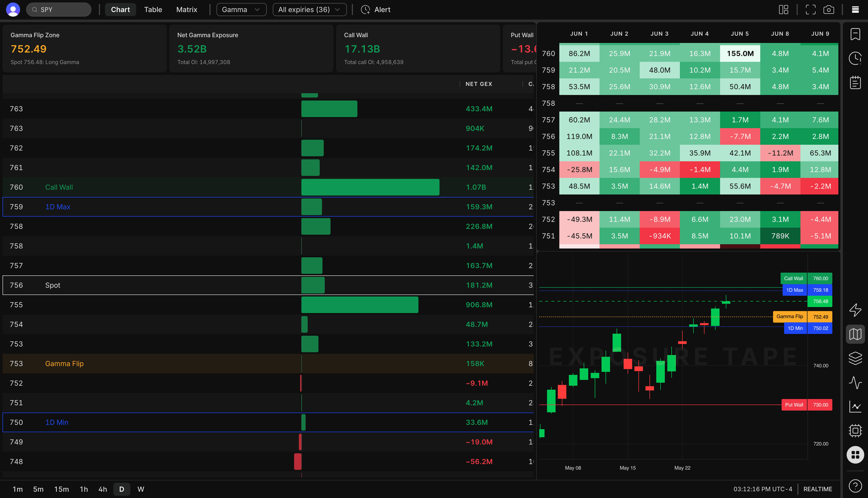Open the hamburger menu icon
The image size is (868, 498).
click(855, 10)
